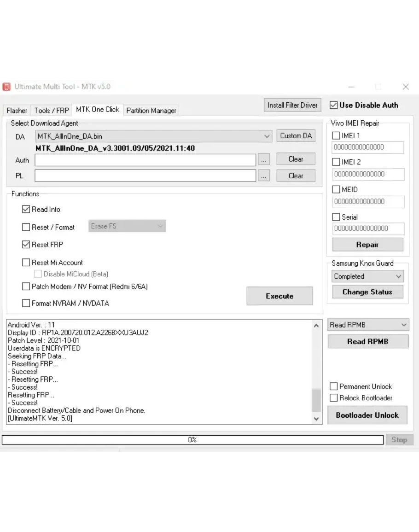Image resolution: width=419 pixels, height=532 pixels.
Task: Uncheck the Reset FRP option
Action: 26,245
